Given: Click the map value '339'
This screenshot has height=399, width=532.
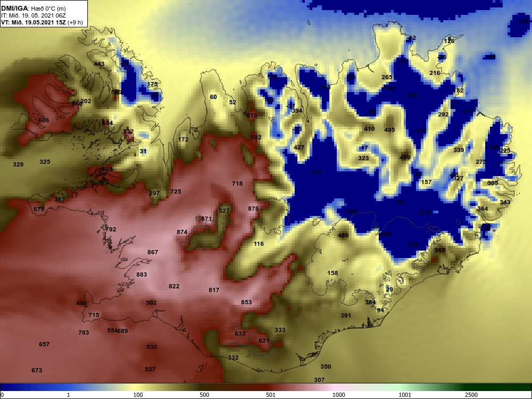Looking at the screenshot, I should (459, 150).
